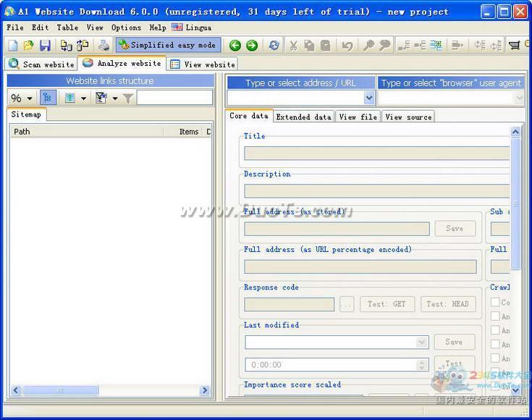Click the Test: HEAD button
Image resolution: width=532 pixels, height=420 pixels.
coord(448,304)
